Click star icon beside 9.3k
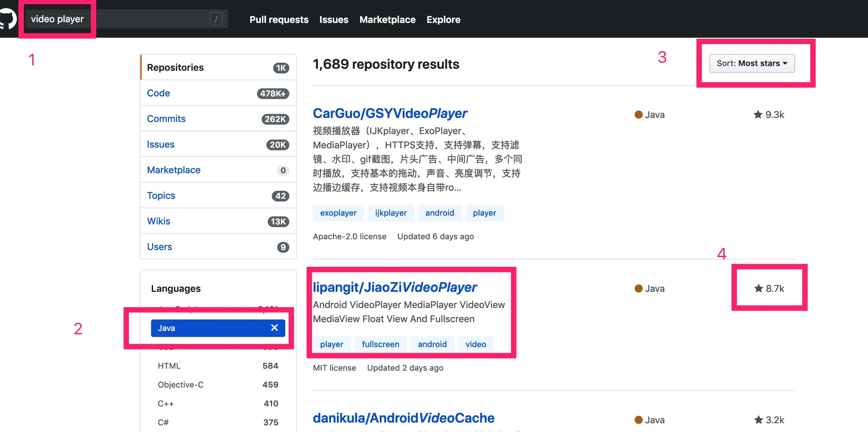Viewport: 868px width, 432px height. 758,115
